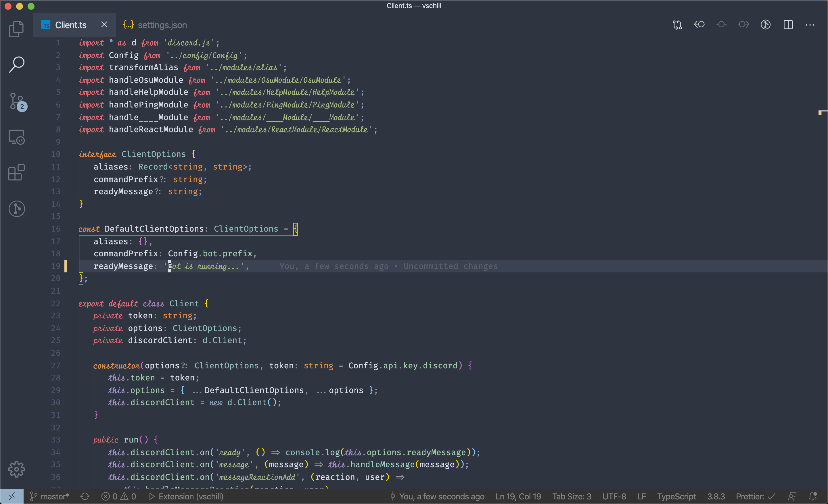Image resolution: width=828 pixels, height=504 pixels.
Task: Toggle file blame annotations icon
Action: pos(766,25)
